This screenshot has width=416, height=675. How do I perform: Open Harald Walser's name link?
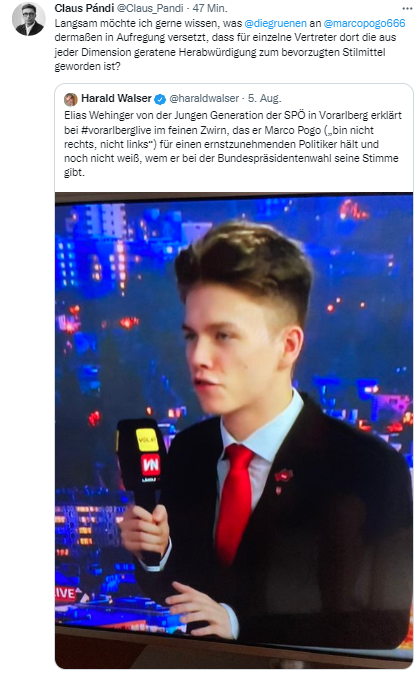[x=116, y=99]
